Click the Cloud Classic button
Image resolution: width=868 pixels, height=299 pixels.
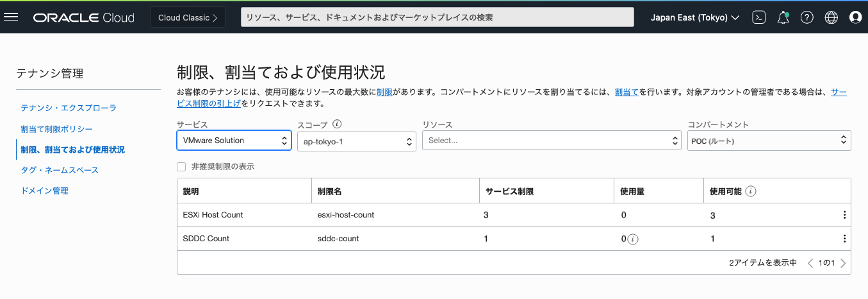tap(188, 17)
